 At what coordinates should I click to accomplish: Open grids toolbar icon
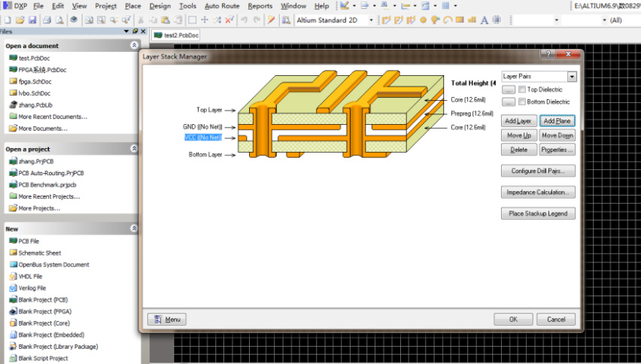(445, 6)
